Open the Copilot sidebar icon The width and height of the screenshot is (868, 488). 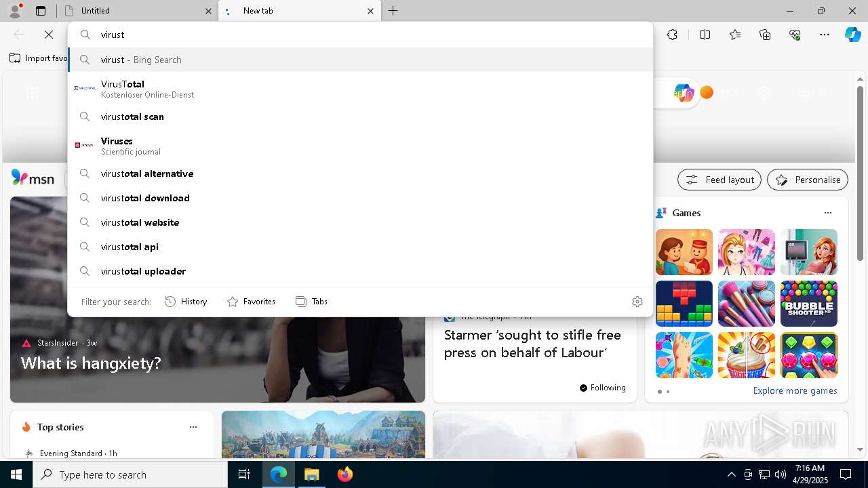tap(852, 35)
